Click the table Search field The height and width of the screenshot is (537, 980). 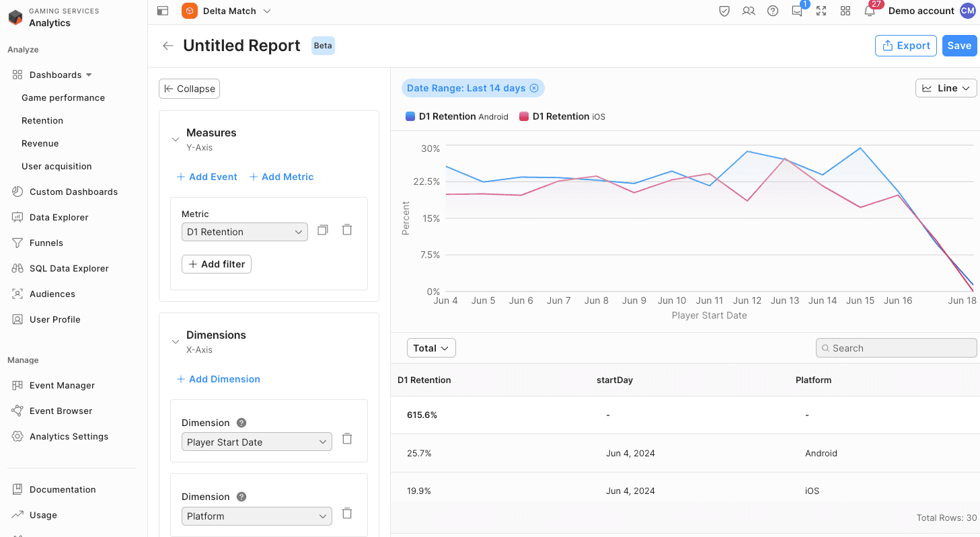pos(896,348)
